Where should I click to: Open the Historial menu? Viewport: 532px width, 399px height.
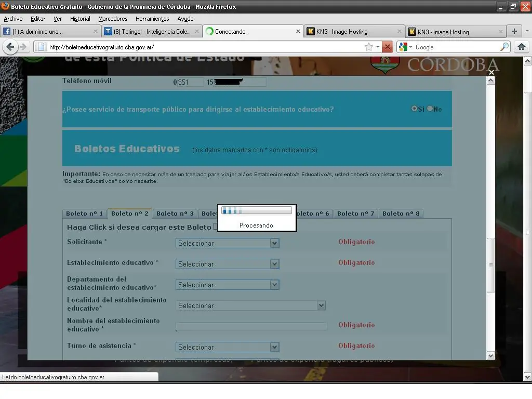80,19
